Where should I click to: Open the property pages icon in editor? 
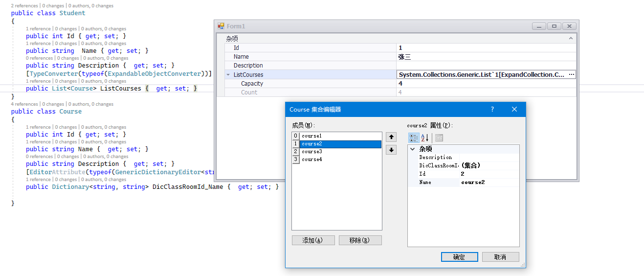439,138
